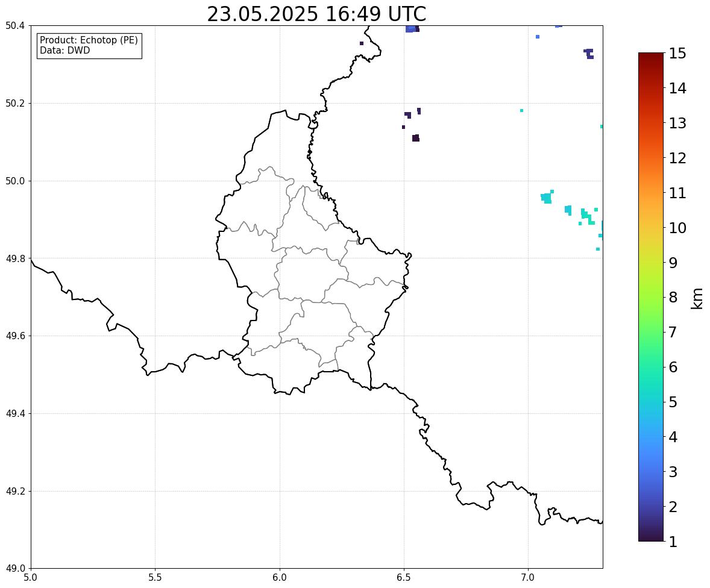Click the colorbar tick label "7"

point(673,332)
